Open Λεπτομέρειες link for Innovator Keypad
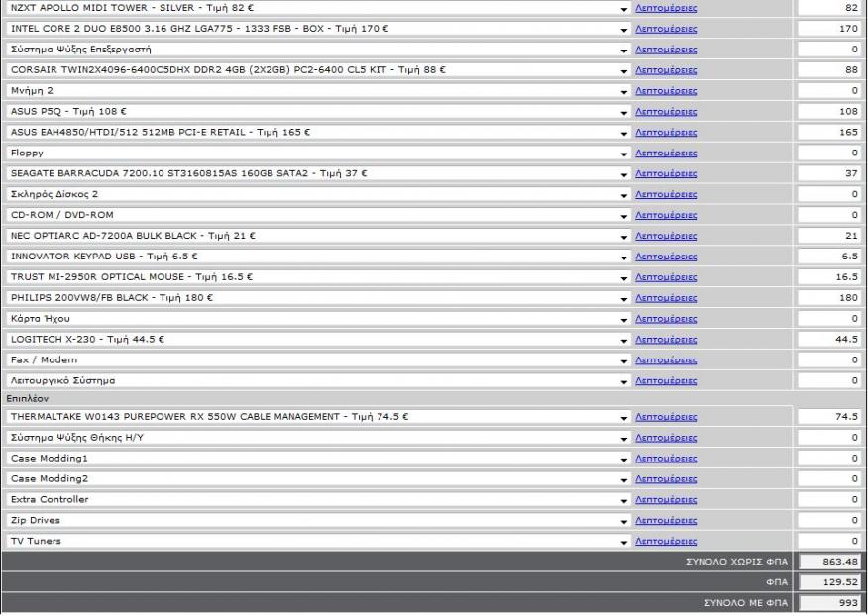Screen dimensions: 868x616 (666, 257)
